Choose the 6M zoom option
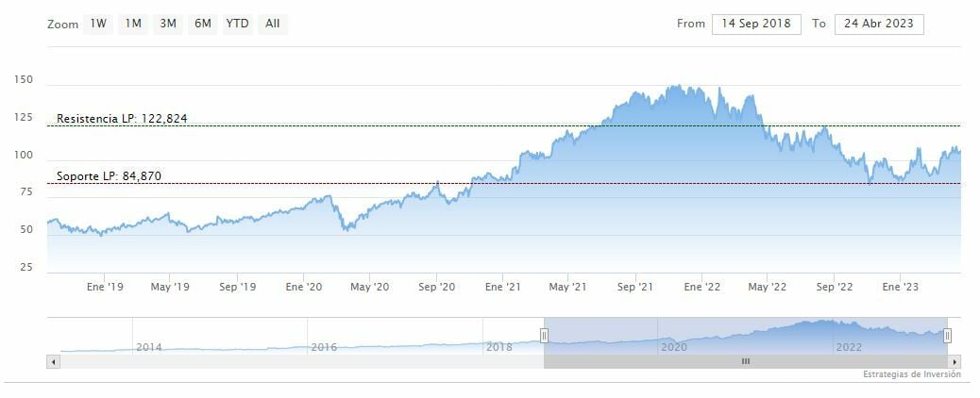980x398 pixels. pos(203,24)
